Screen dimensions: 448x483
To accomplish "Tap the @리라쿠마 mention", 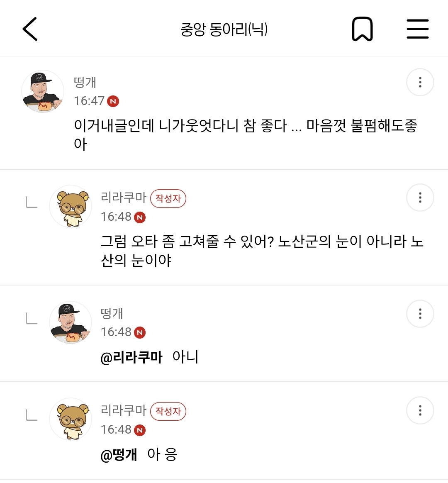I will pyautogui.click(x=131, y=357).
